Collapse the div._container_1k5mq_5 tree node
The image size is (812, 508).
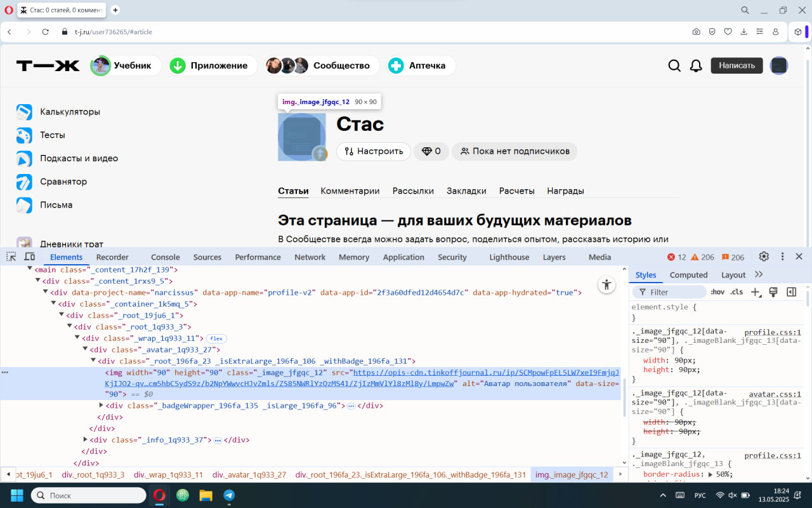click(x=53, y=303)
